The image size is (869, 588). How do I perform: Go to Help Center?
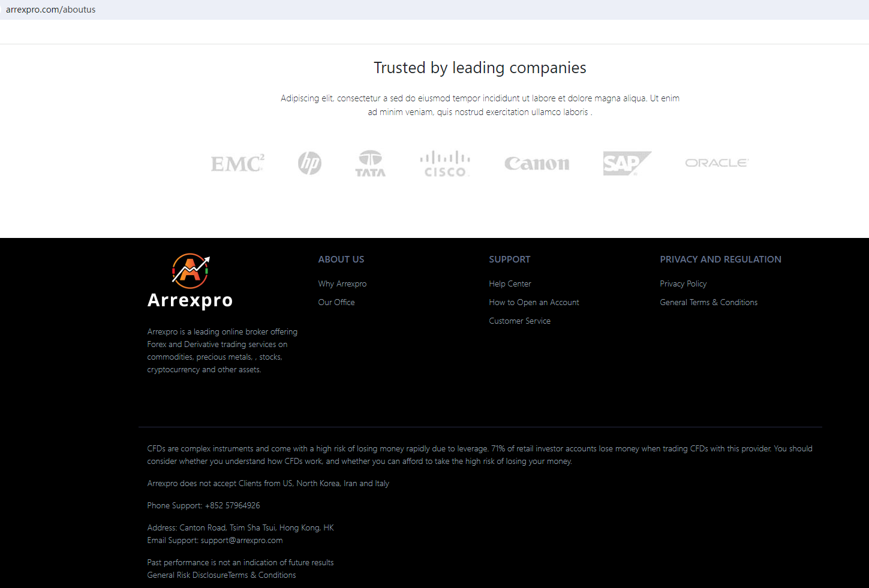click(510, 284)
